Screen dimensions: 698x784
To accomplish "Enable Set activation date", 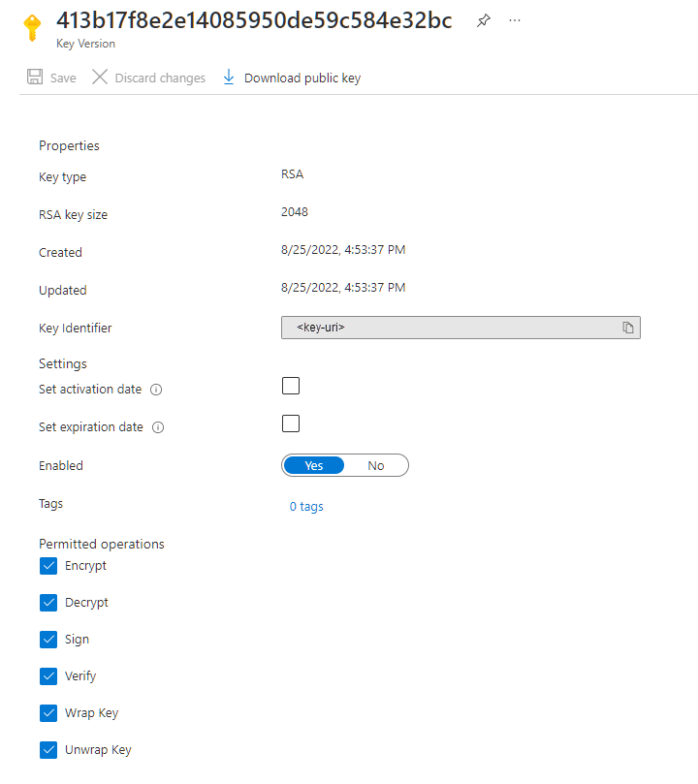I will (x=290, y=386).
